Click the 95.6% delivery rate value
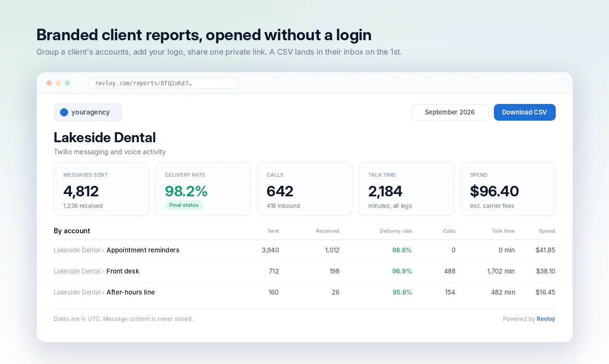The height and width of the screenshot is (364, 609). point(402,292)
